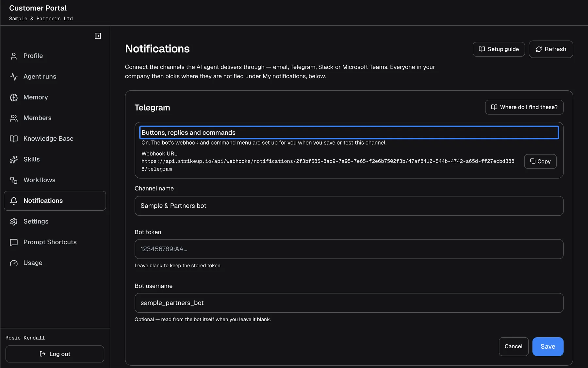The height and width of the screenshot is (368, 588).
Task: Collapse the sidebar panel icon
Action: (98, 36)
